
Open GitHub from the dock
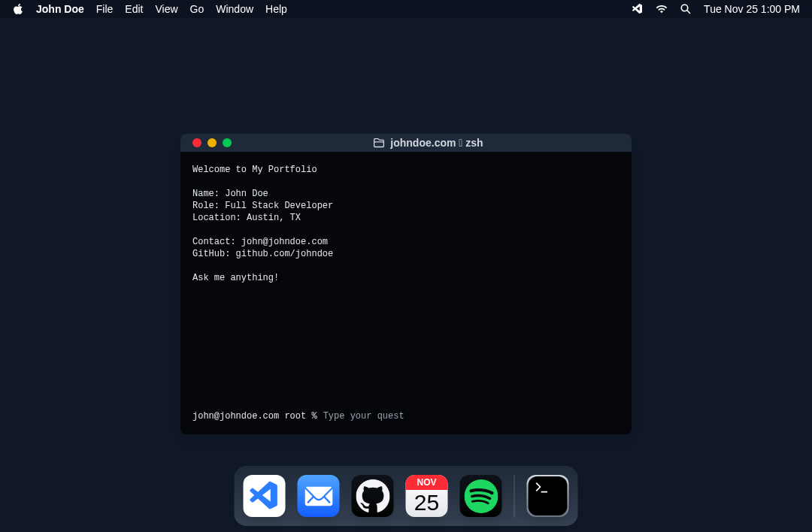coord(372,496)
